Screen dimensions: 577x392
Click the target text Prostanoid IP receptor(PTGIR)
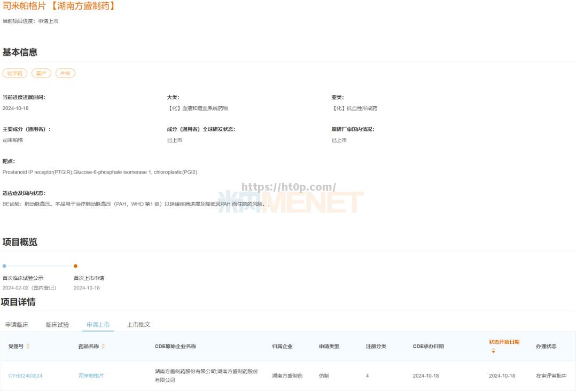37,172
